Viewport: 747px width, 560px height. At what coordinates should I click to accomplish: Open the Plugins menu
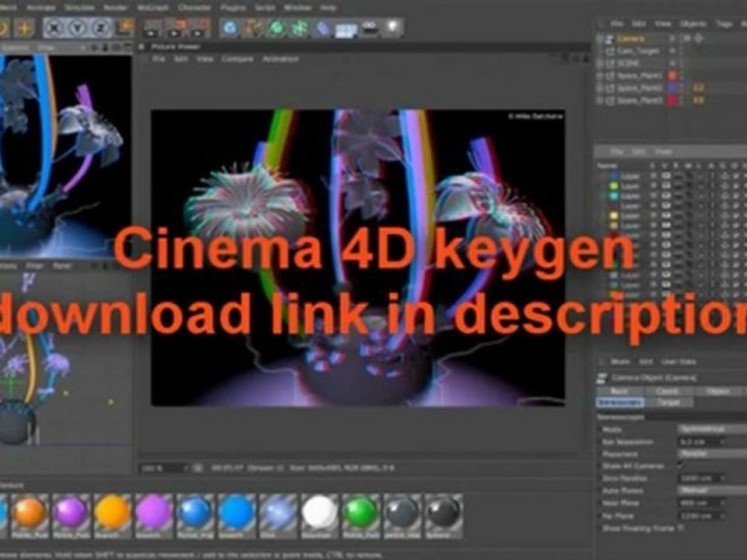click(x=233, y=8)
